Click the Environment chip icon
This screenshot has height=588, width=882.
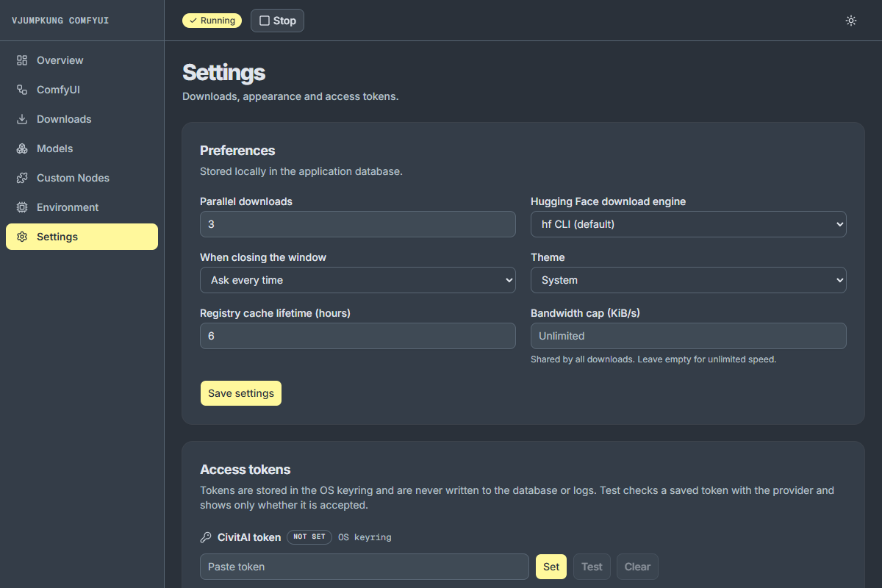(22, 207)
